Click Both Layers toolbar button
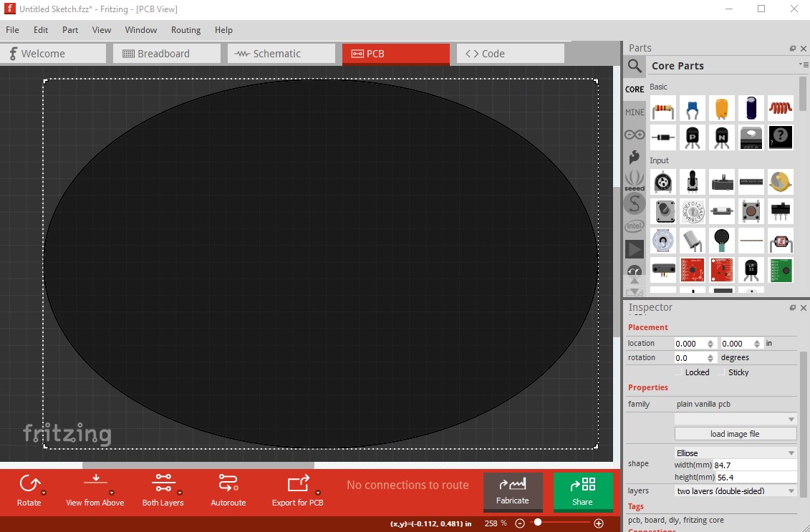 [x=163, y=490]
